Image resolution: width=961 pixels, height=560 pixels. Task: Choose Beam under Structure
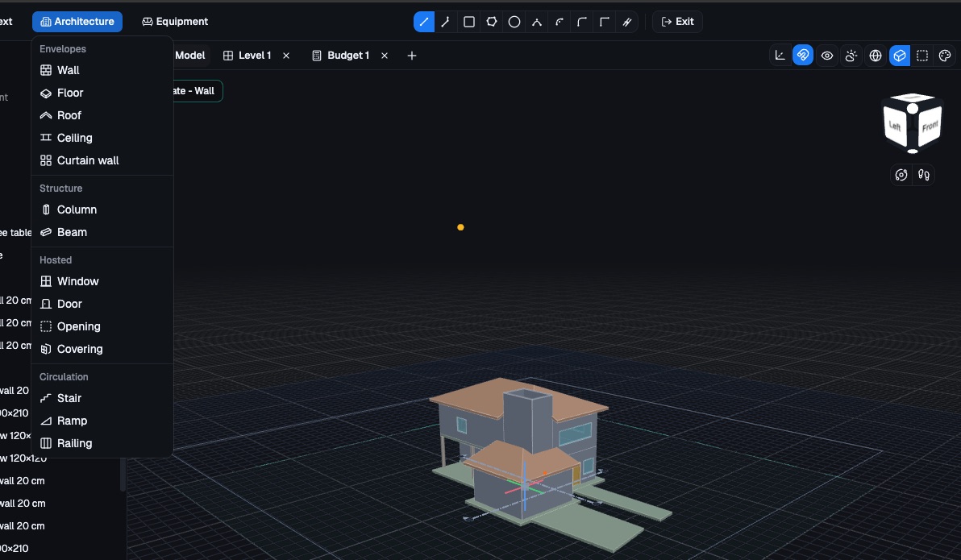click(x=102, y=233)
